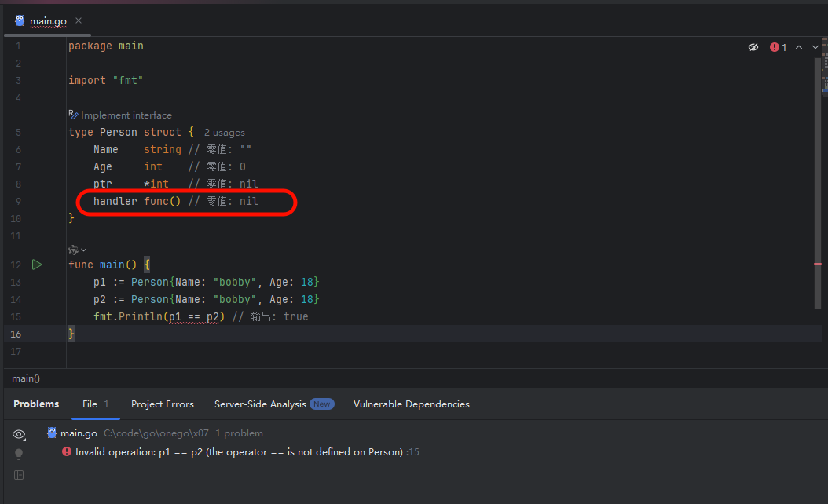The image size is (828, 504).
Task: Open the Project Errors tab
Action: (x=162, y=404)
